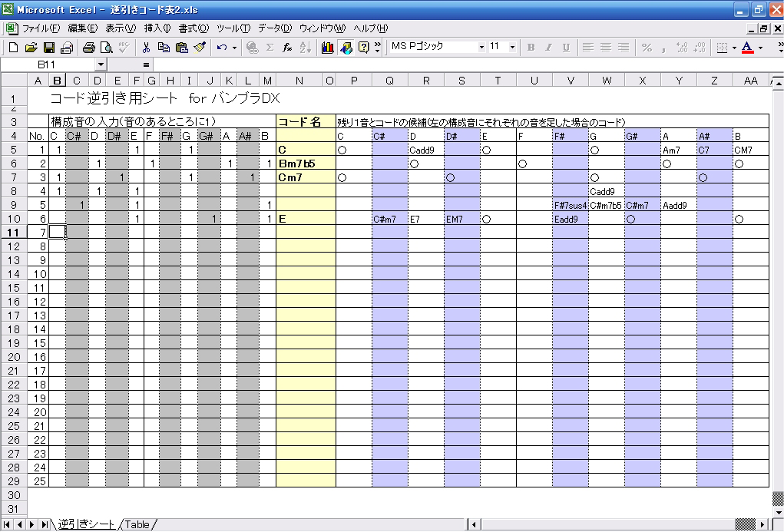Expand the MS Pゴシック font dropdown
Viewport: 784px width, 532px height.
coord(481,47)
